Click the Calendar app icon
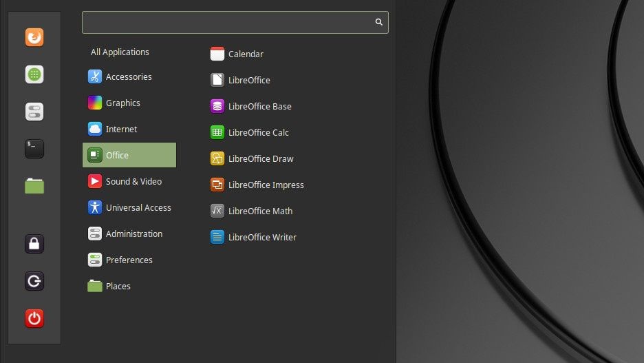The width and height of the screenshot is (644, 363). (217, 54)
